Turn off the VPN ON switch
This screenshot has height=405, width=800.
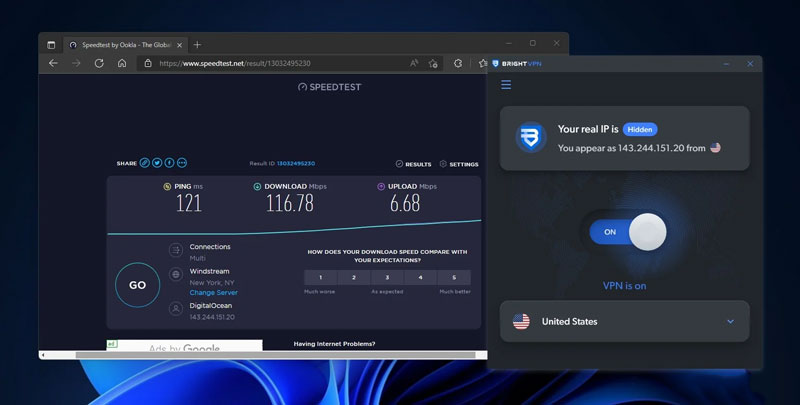(x=628, y=232)
